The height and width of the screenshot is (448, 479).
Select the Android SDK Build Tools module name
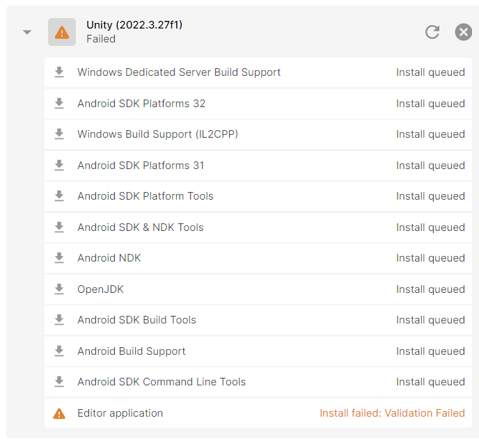pyautogui.click(x=136, y=320)
